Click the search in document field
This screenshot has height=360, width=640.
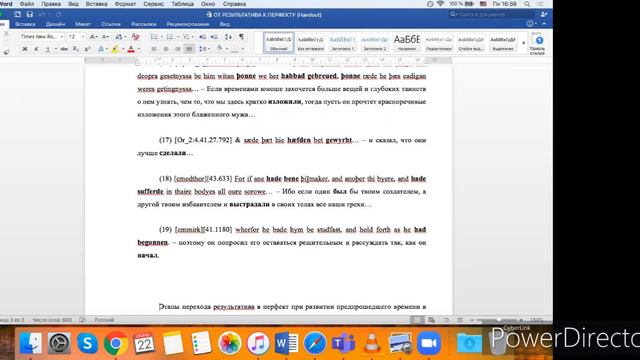[x=492, y=14]
